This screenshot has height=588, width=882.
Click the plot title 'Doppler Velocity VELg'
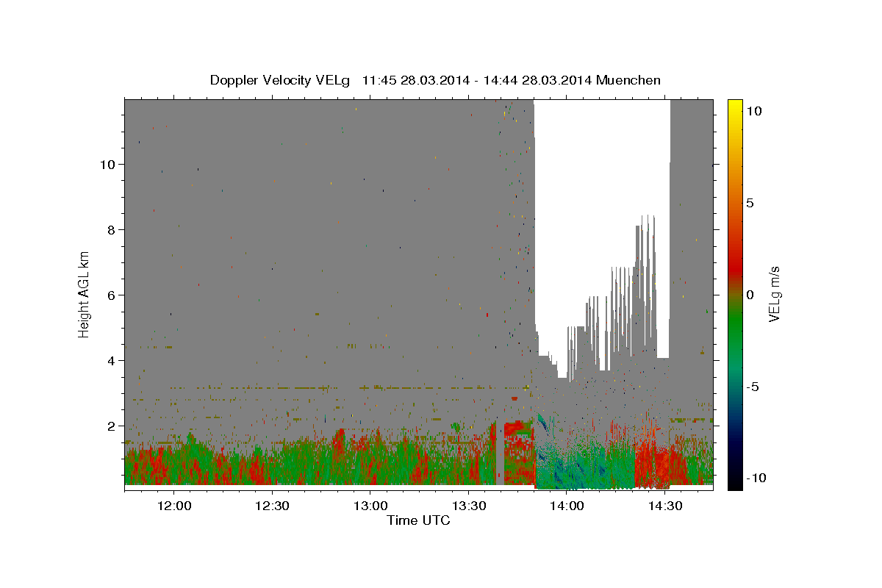click(x=280, y=80)
